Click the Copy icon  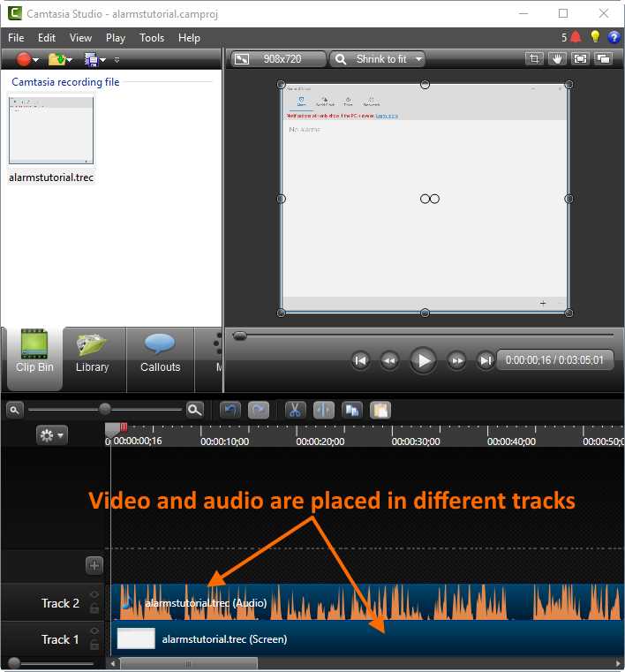pyautogui.click(x=352, y=410)
